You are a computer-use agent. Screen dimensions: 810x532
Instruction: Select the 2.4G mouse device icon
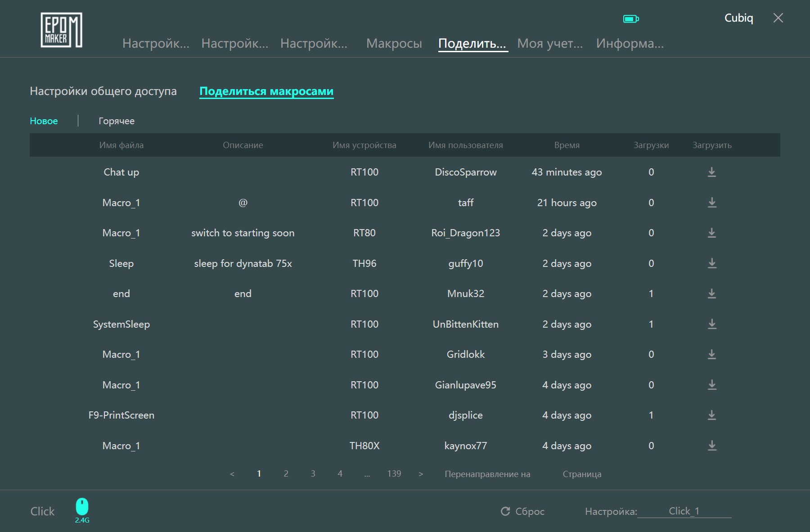click(x=82, y=506)
